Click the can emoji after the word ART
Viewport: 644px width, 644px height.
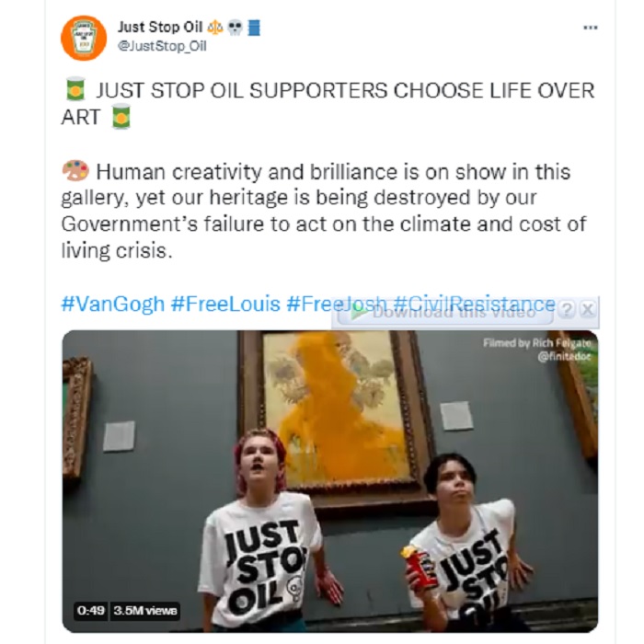pos(121,116)
